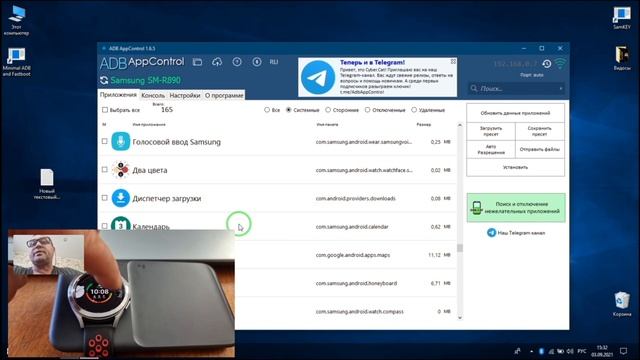
Task: Click green Поиск и отключение нежелательных приложений button
Action: click(x=516, y=208)
